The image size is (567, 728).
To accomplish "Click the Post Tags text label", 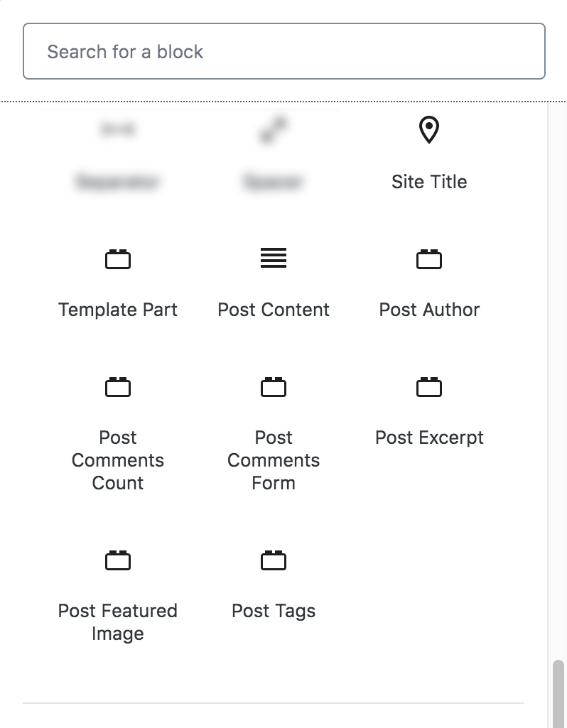I will click(274, 611).
